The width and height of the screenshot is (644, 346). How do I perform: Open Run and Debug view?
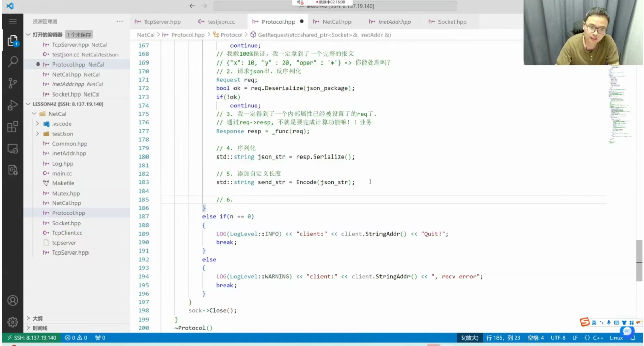click(13, 105)
